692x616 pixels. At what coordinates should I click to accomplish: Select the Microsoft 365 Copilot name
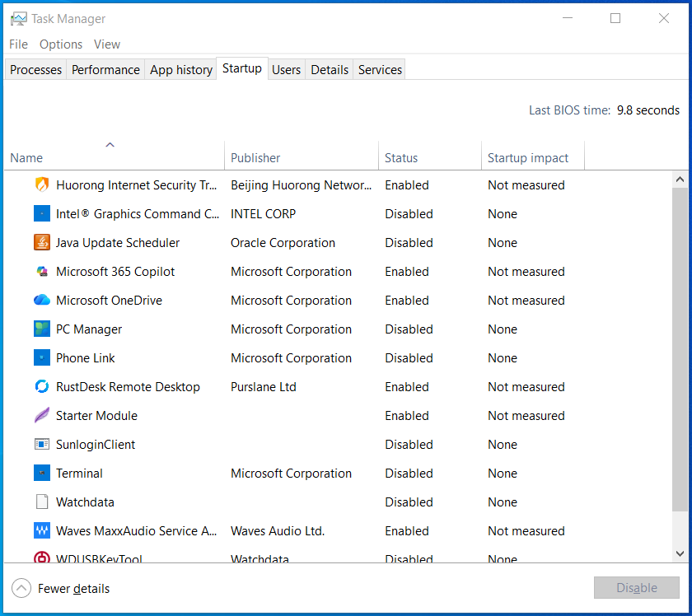coord(115,272)
